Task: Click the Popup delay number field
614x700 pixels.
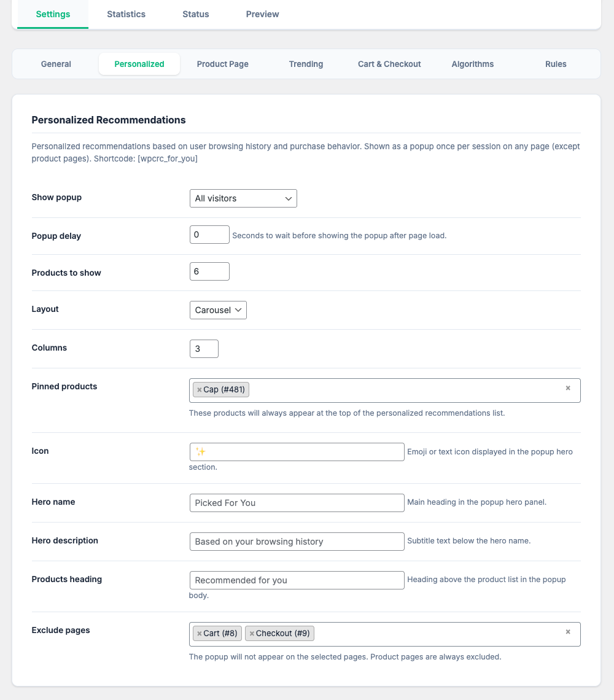Action: 209,235
